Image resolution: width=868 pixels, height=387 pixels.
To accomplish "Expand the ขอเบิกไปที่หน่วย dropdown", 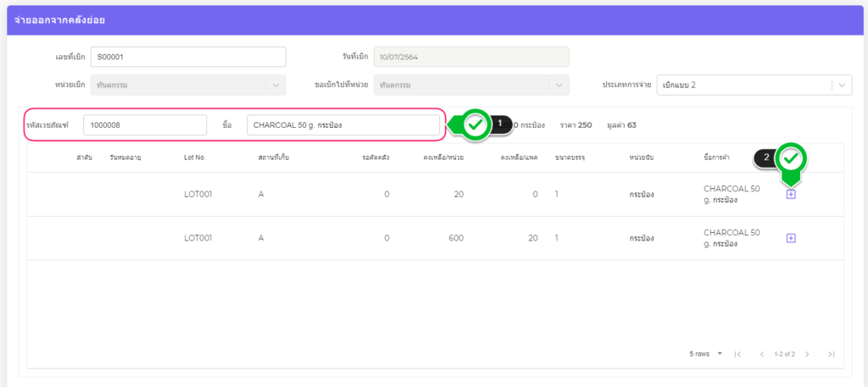I will pyautogui.click(x=558, y=86).
